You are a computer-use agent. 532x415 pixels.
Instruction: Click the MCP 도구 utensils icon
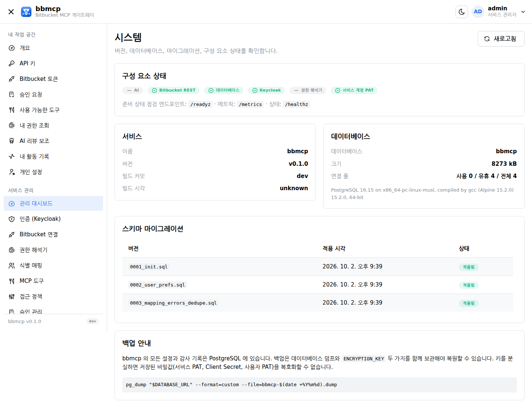click(x=12, y=281)
